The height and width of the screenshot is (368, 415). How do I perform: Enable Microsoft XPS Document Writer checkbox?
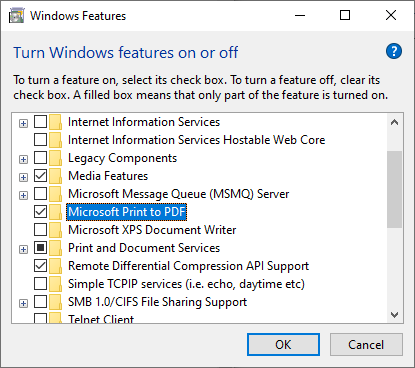click(x=40, y=230)
